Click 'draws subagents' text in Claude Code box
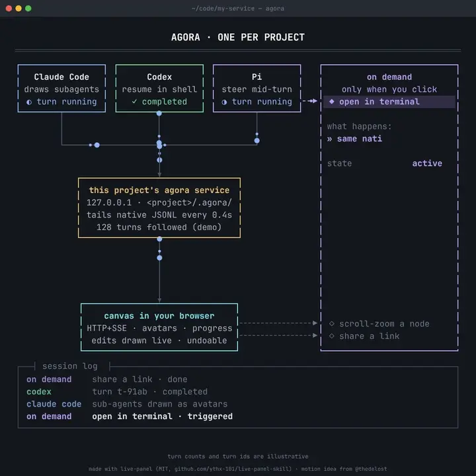 coord(61,89)
